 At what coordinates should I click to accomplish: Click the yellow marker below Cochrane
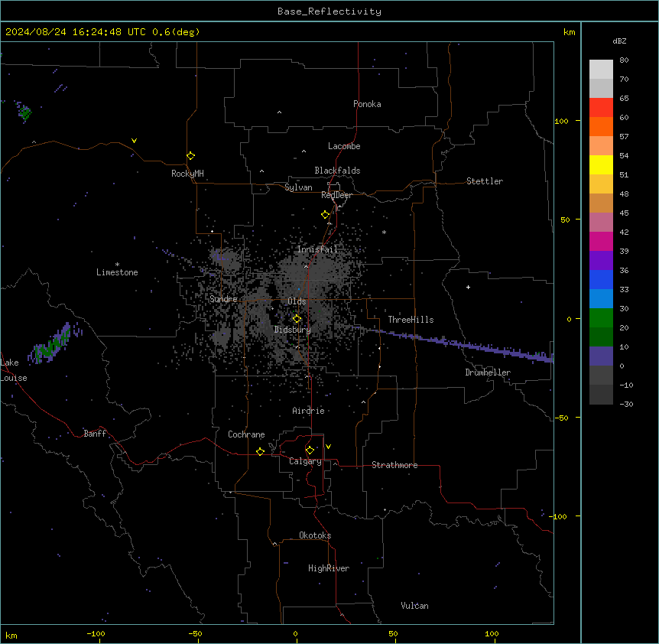260,451
